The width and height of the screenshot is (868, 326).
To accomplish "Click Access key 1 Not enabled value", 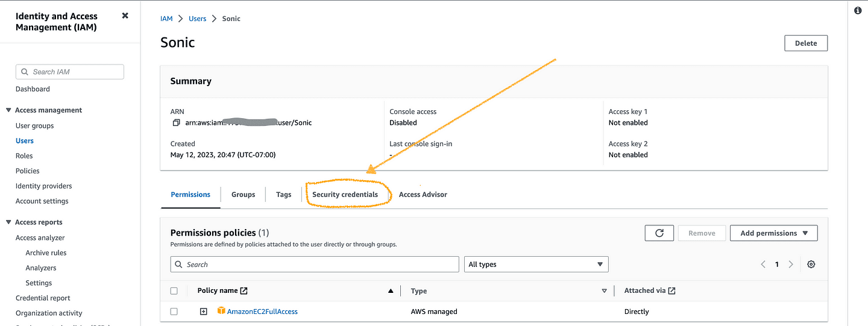I will point(628,122).
